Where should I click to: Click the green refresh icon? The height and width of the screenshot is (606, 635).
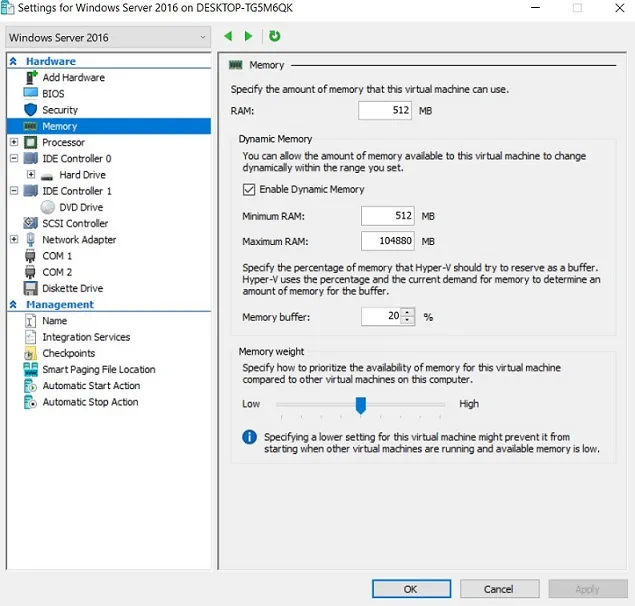pyautogui.click(x=274, y=37)
